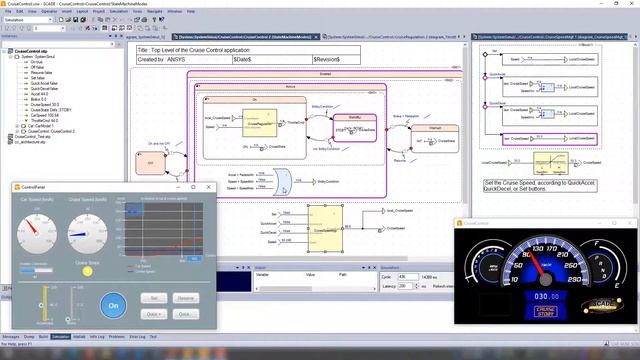
Task: Expand the CruiseControl: CruiseControl 2 tree node
Action: pyautogui.click(x=17, y=131)
